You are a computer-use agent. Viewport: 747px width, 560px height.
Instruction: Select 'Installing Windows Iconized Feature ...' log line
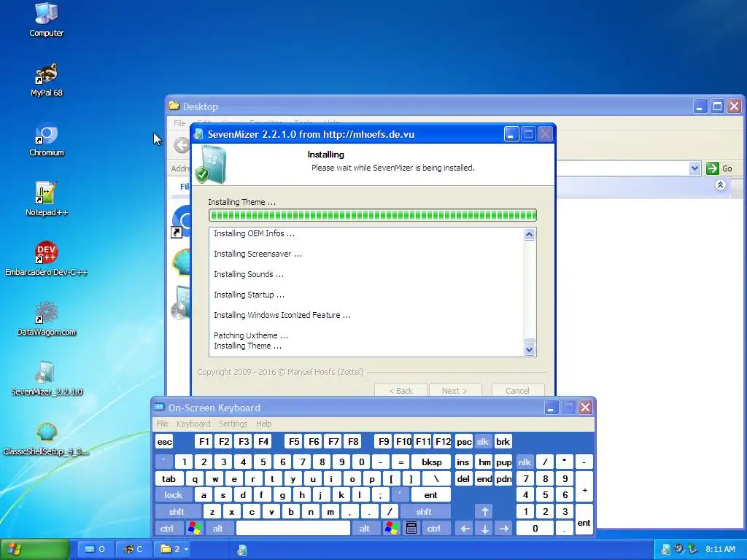(282, 315)
